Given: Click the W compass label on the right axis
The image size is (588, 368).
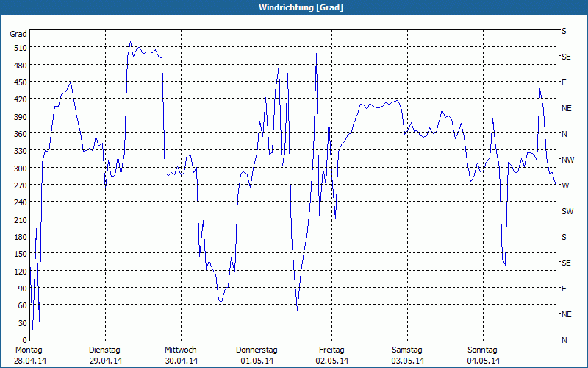Looking at the screenshot, I should pyautogui.click(x=565, y=185).
